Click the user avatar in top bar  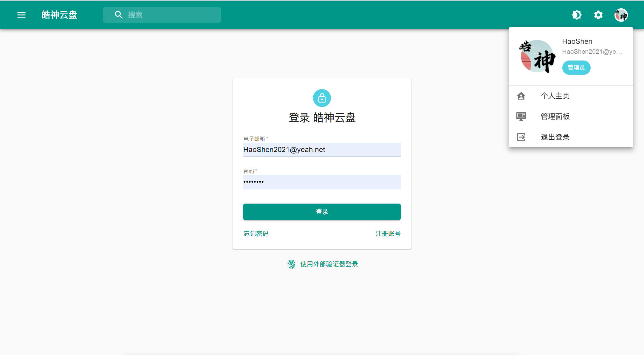click(621, 15)
